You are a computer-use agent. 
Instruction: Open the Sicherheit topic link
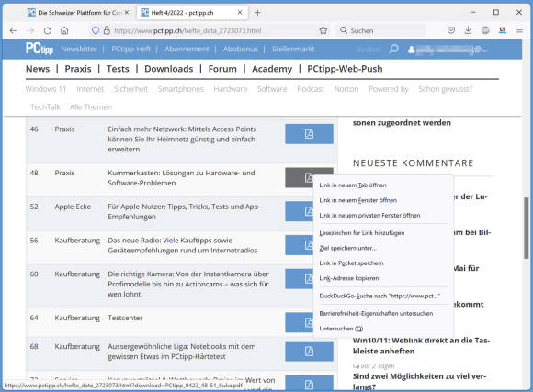(x=130, y=89)
